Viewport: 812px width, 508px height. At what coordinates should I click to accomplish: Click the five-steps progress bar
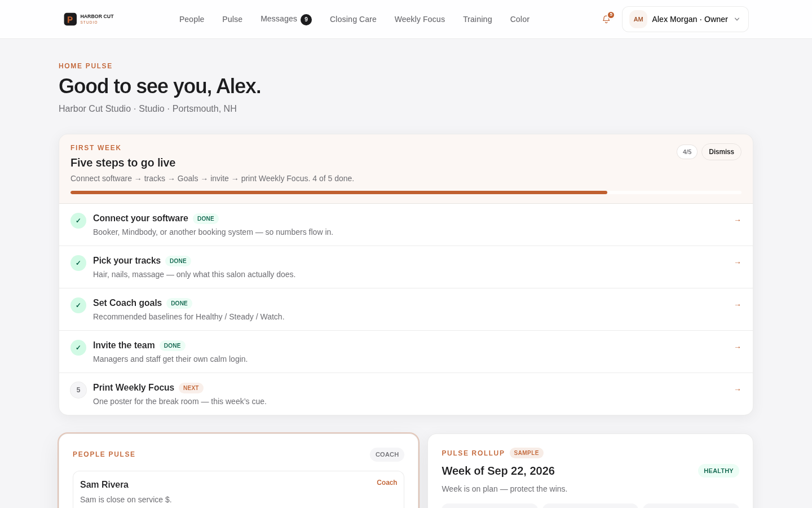pos(406,192)
